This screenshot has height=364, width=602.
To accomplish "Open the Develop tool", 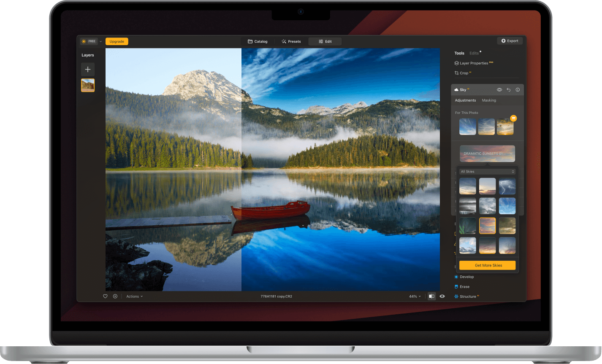I will tap(464, 277).
